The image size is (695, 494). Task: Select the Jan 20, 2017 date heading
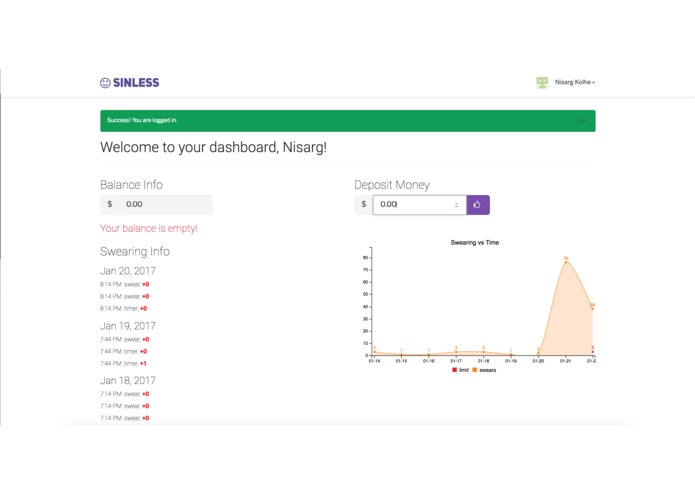click(128, 271)
